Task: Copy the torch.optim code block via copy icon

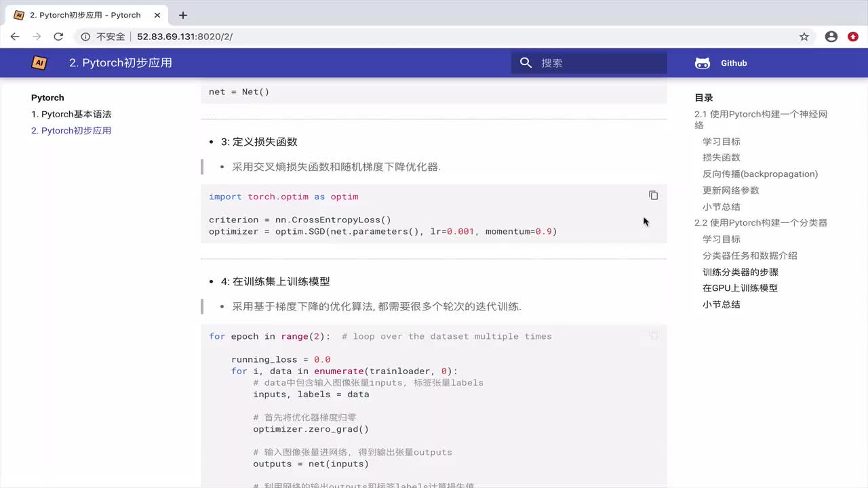Action: [653, 195]
